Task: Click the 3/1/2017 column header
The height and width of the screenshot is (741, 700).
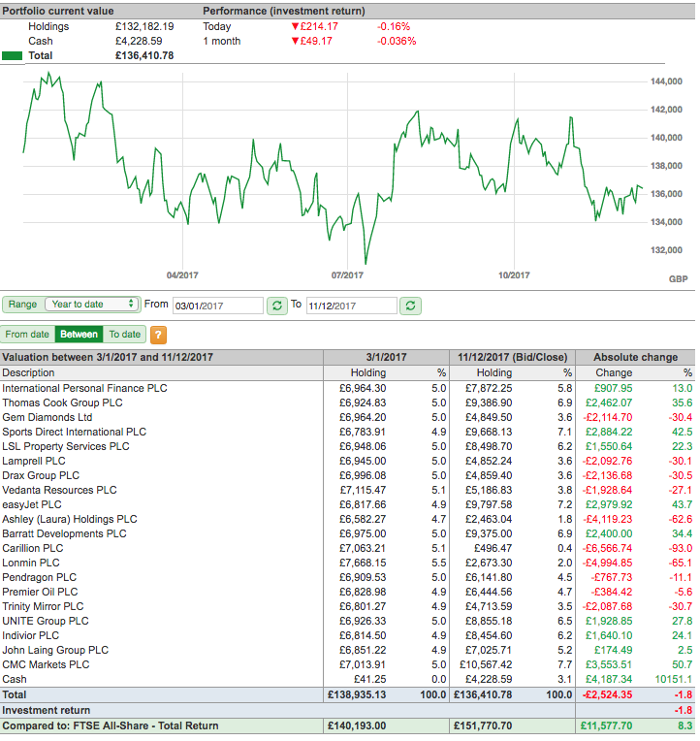Action: [386, 357]
